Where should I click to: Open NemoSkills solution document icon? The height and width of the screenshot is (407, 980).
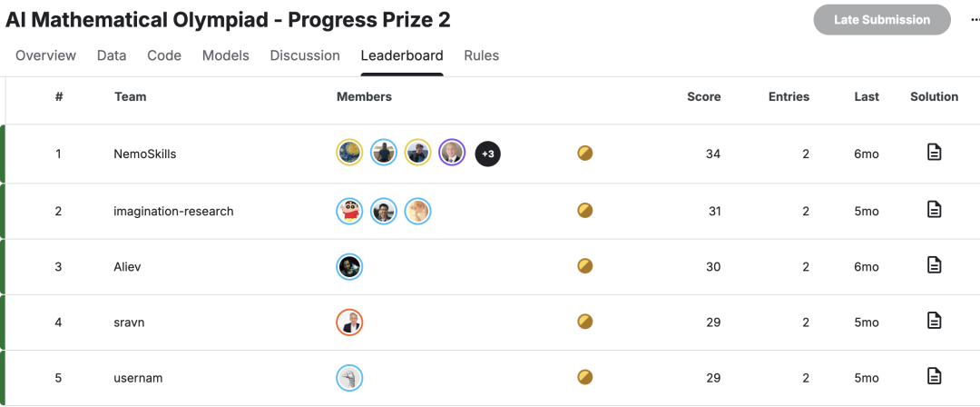(934, 153)
